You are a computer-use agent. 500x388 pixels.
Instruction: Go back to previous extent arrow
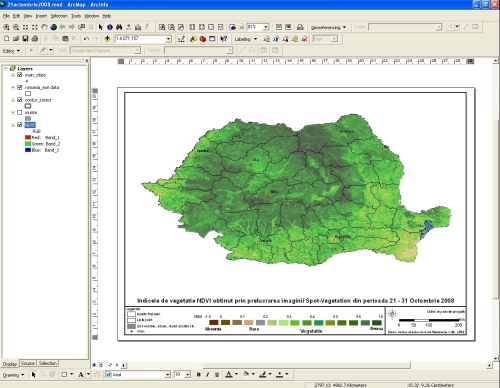pos(62,27)
